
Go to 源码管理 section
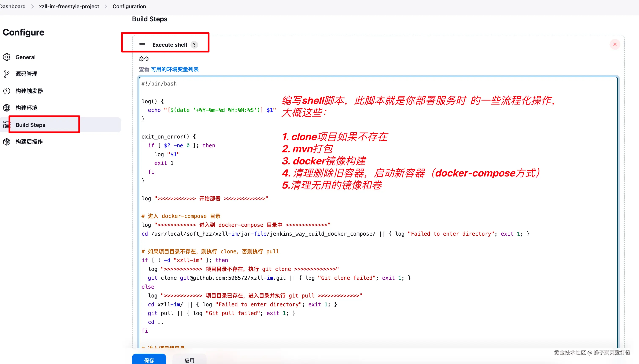26,74
